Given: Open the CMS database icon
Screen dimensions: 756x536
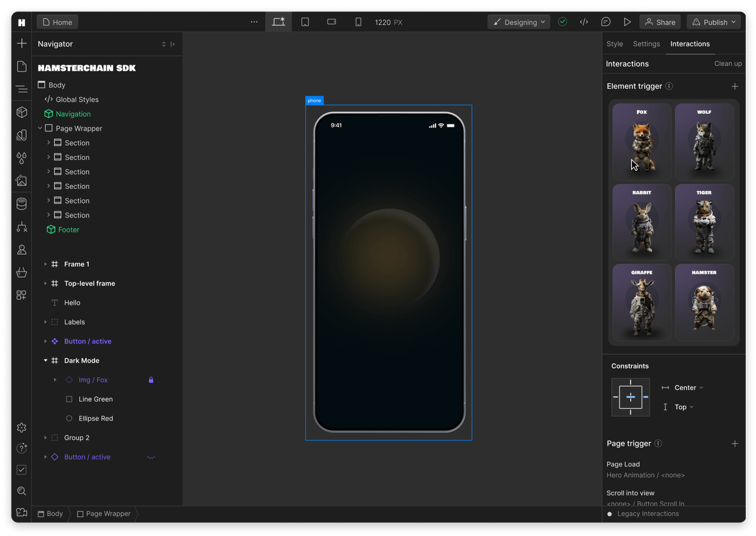Looking at the screenshot, I should coord(22,204).
